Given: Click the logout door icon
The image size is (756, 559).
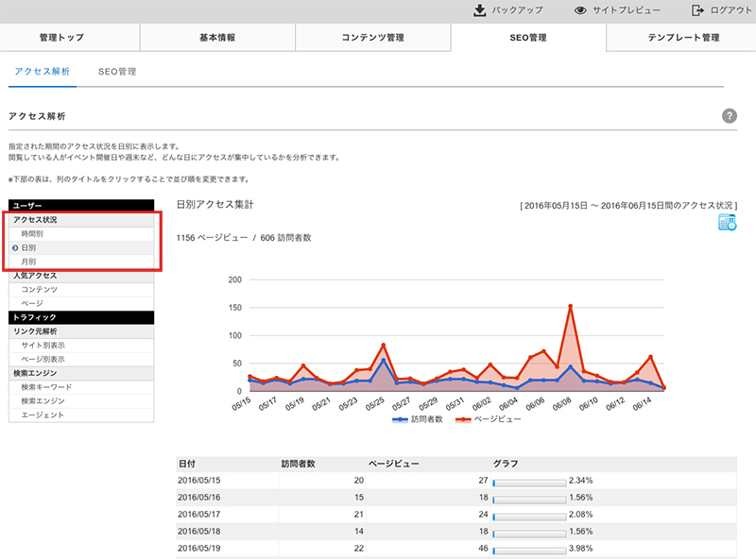Looking at the screenshot, I should coord(698,10).
